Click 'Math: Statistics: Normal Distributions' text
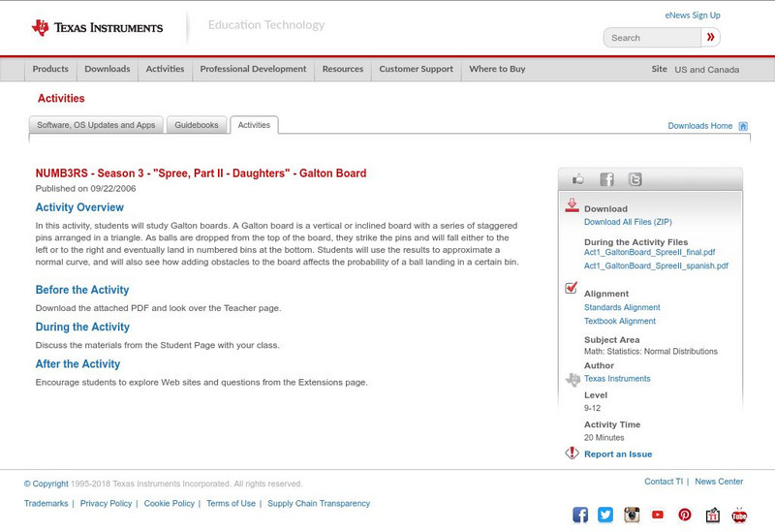775x532 pixels. 650,352
